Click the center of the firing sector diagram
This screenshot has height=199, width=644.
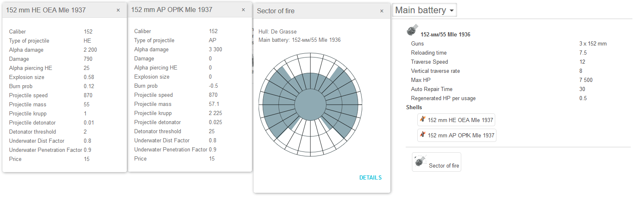(x=310, y=104)
